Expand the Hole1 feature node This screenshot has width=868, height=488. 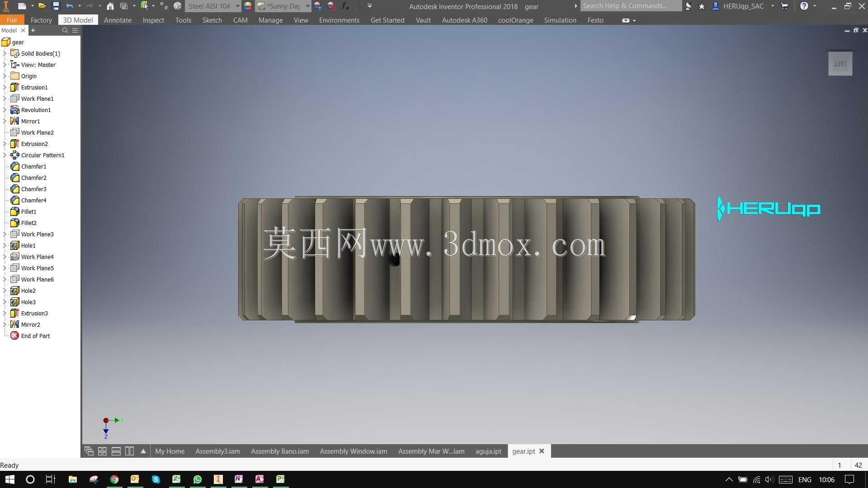[5, 245]
